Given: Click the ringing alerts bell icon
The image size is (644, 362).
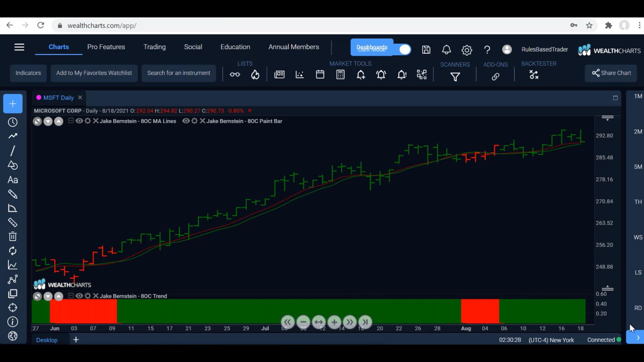Looking at the screenshot, I should (x=381, y=74).
